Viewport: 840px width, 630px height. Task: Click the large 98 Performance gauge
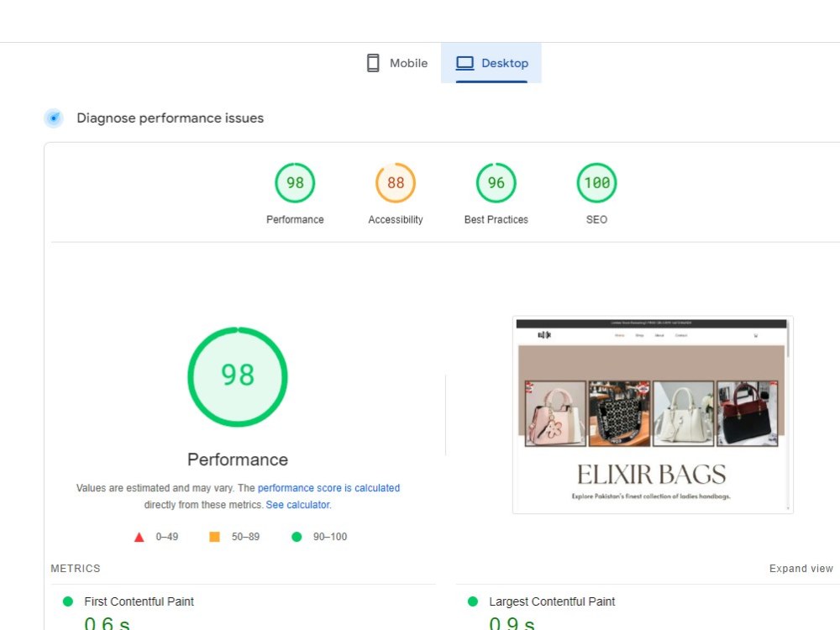[x=238, y=376]
